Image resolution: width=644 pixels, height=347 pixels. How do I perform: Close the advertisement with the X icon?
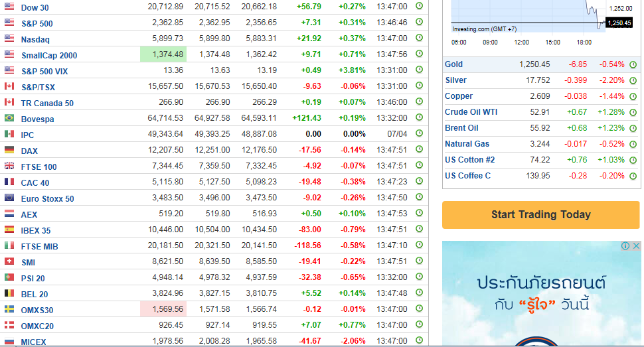point(636,245)
